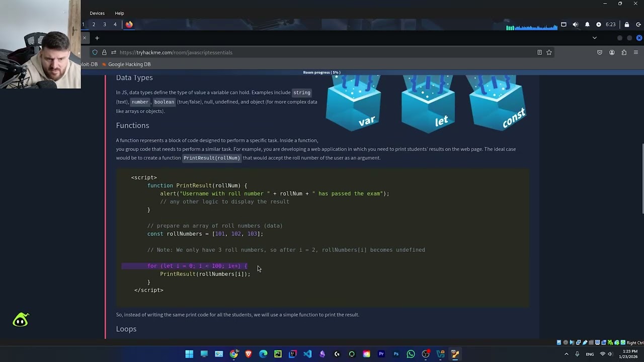Switch to workspace 4
This screenshot has width=644, height=362.
click(x=115, y=24)
